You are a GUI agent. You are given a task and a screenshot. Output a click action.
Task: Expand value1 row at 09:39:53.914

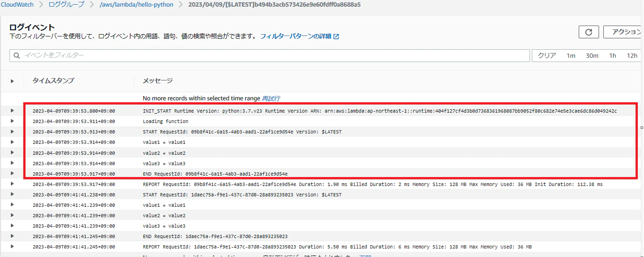click(x=12, y=142)
